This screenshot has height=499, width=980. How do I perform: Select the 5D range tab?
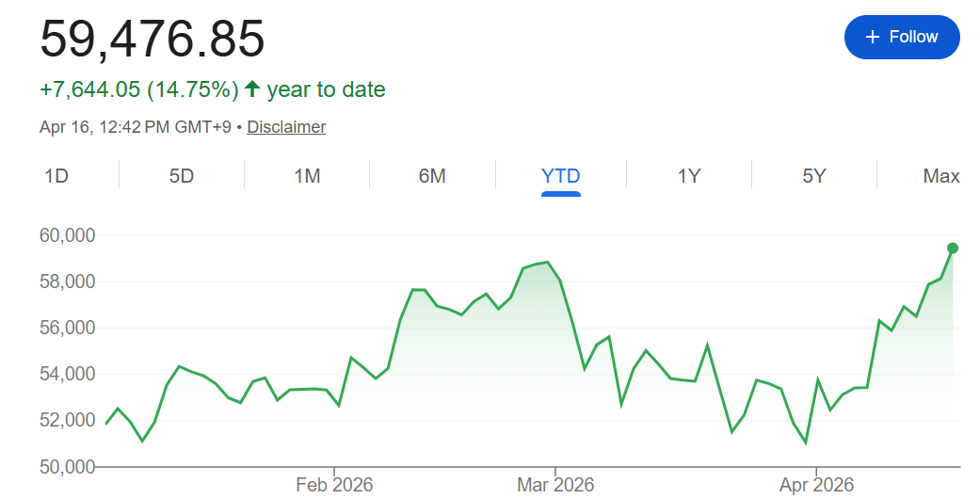[x=182, y=176]
